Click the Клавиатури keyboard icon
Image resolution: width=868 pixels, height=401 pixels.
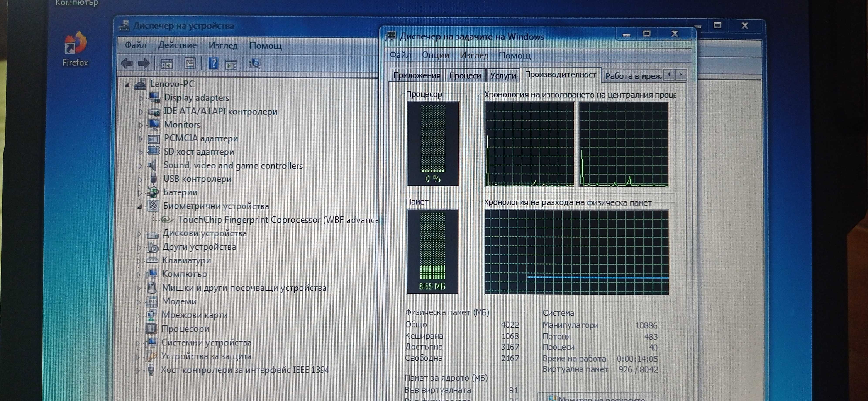[152, 260]
